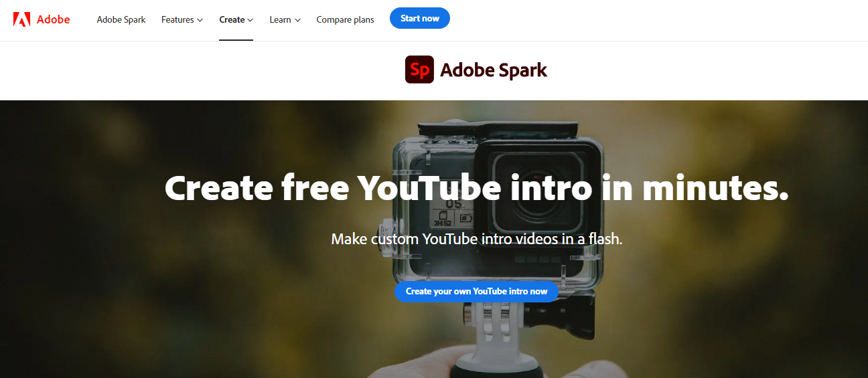This screenshot has width=868, height=378.
Task: Open the Adobe Spark navigation link
Action: point(121,20)
